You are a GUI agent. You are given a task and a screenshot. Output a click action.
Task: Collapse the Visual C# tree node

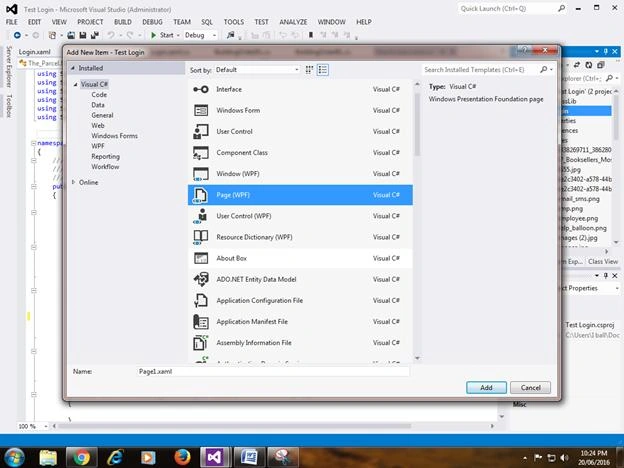point(75,84)
